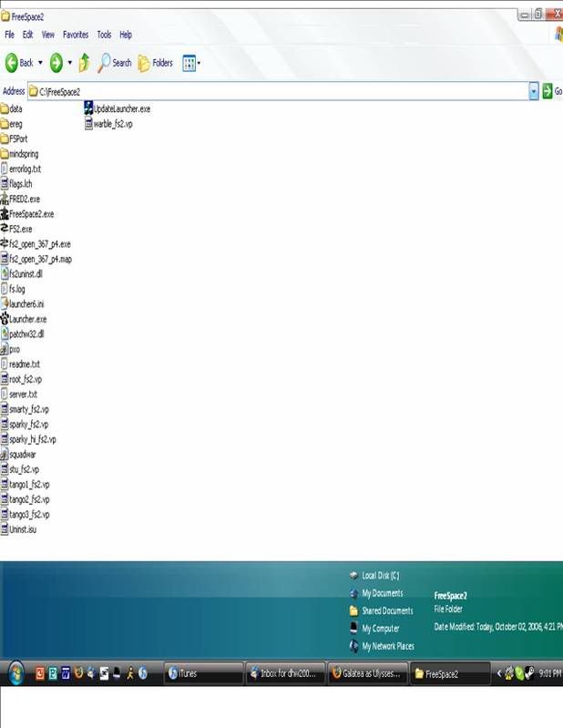Image resolution: width=563 pixels, height=728 pixels.
Task: Open the Favorites menu
Action: pos(76,35)
